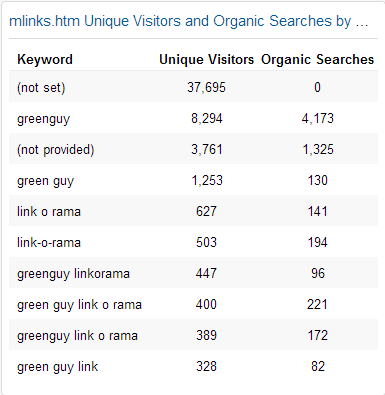Select the link-o-rama keyword row
Screen dimensions: 385x395
(193, 242)
